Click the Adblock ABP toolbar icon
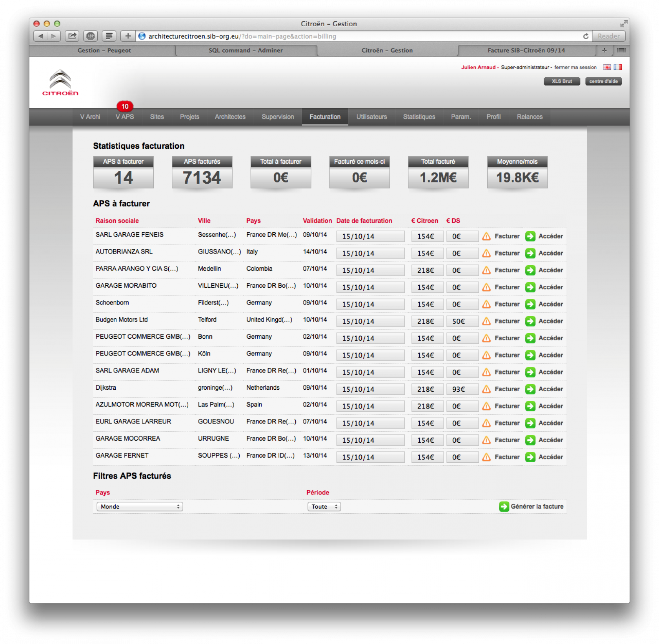This screenshot has width=659, height=644. pyautogui.click(x=91, y=36)
